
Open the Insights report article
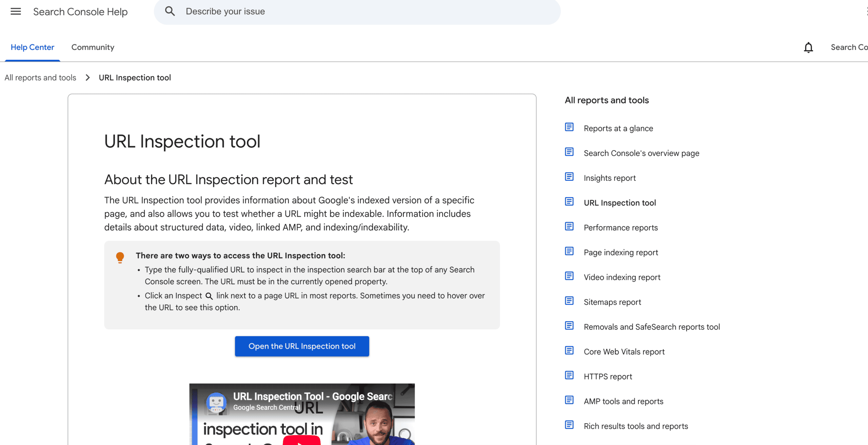coord(609,178)
